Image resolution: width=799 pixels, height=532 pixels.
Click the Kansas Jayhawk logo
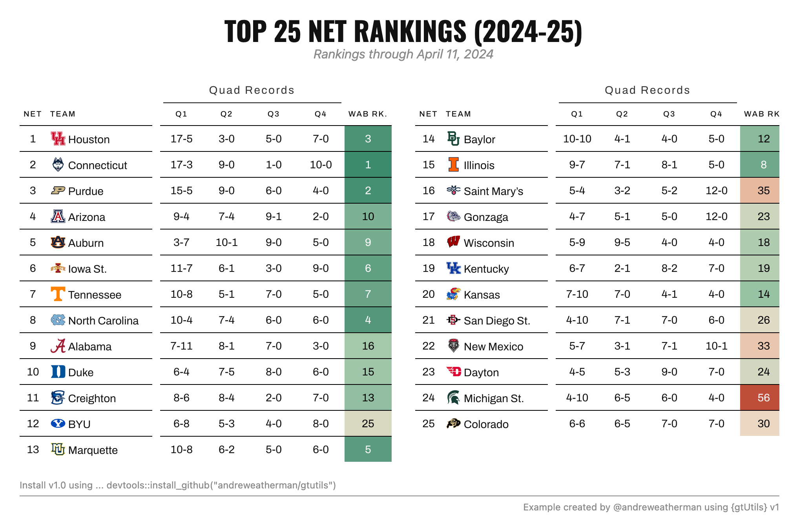pos(454,294)
